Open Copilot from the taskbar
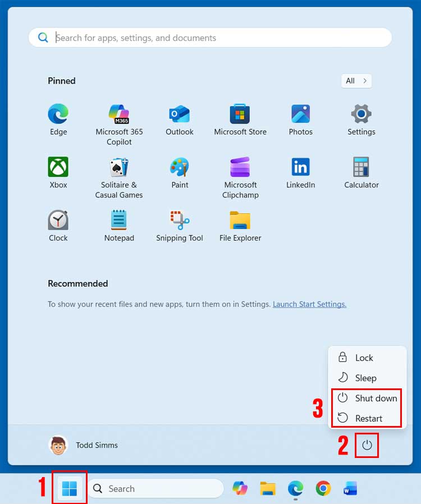 tap(240, 489)
